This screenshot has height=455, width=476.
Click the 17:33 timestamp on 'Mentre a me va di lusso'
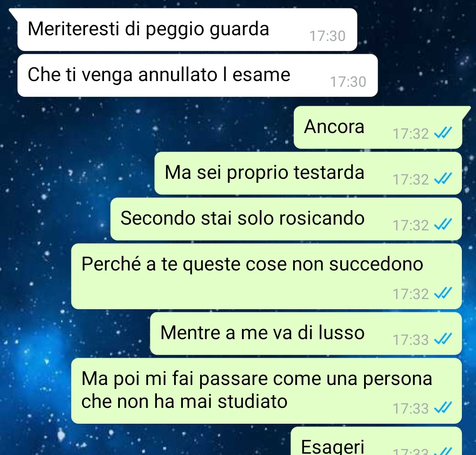(x=410, y=340)
